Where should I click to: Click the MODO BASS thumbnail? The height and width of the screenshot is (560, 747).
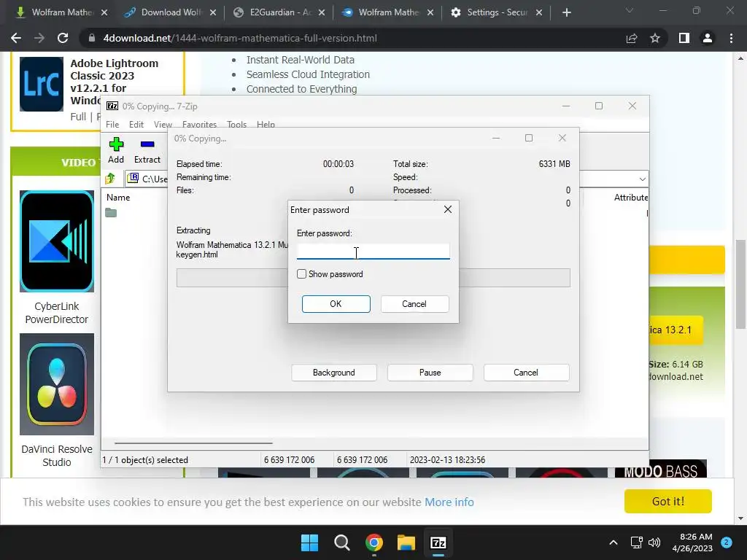pyautogui.click(x=660, y=469)
